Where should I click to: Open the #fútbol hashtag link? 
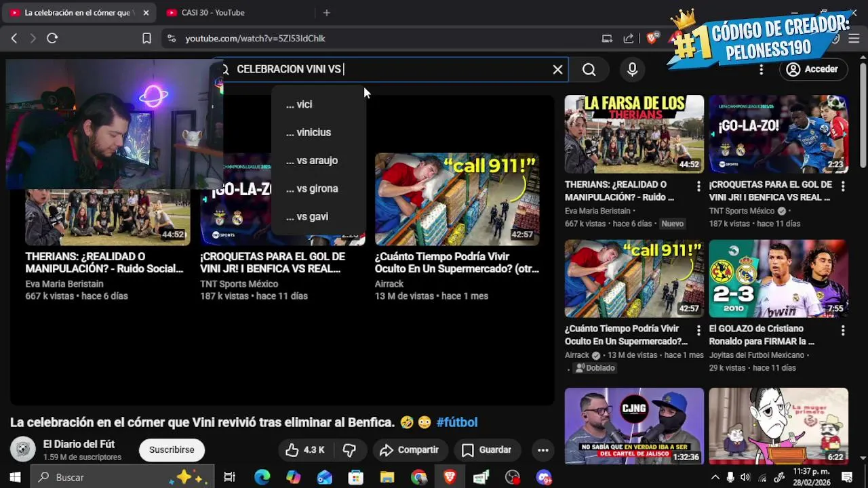pyautogui.click(x=457, y=422)
